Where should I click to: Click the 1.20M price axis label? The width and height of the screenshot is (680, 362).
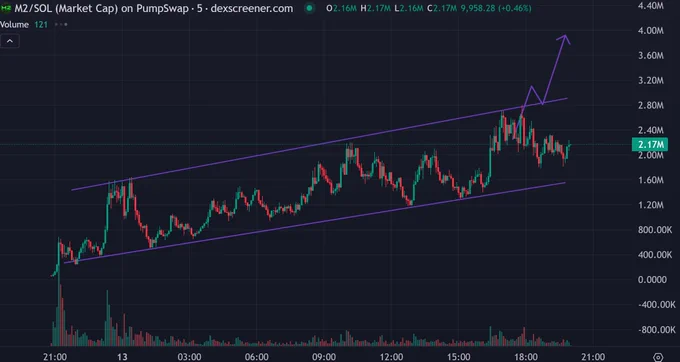click(651, 205)
